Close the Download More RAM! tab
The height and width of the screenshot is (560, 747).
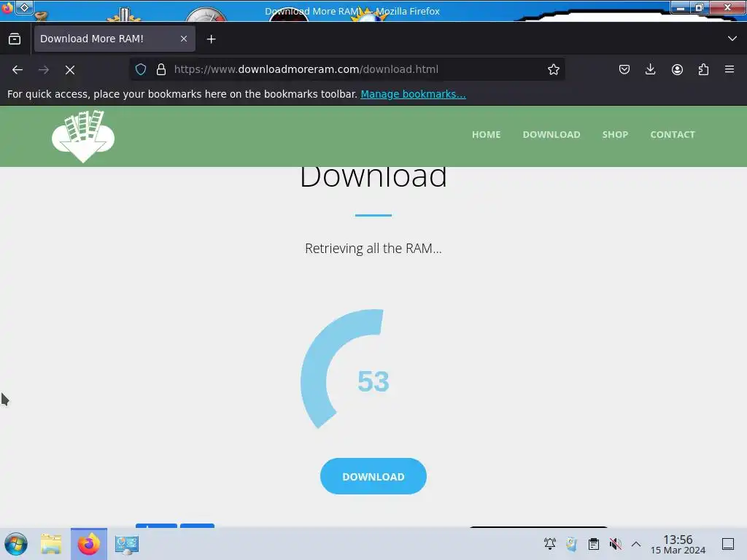coord(184,39)
